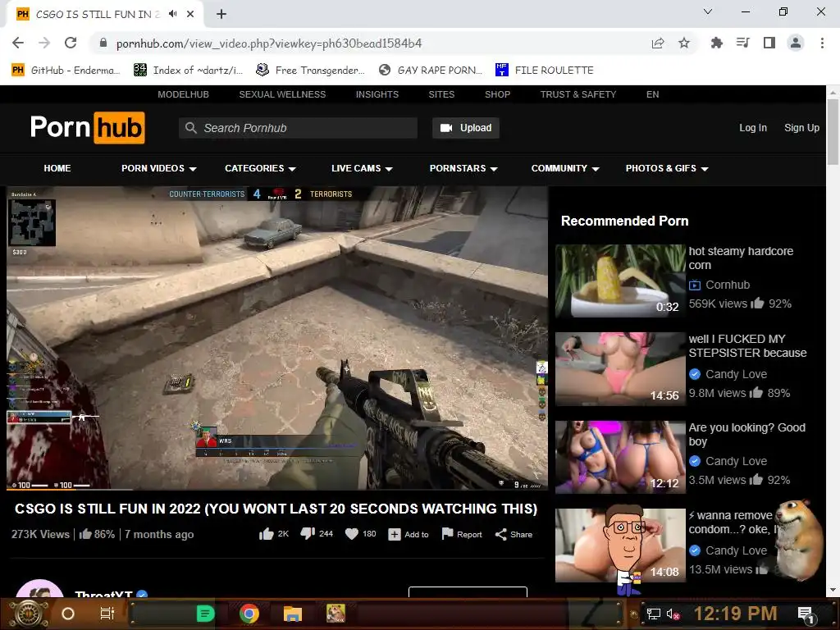Open File Explorer from the taskbar
Viewport: 840px width, 630px height.
293,614
